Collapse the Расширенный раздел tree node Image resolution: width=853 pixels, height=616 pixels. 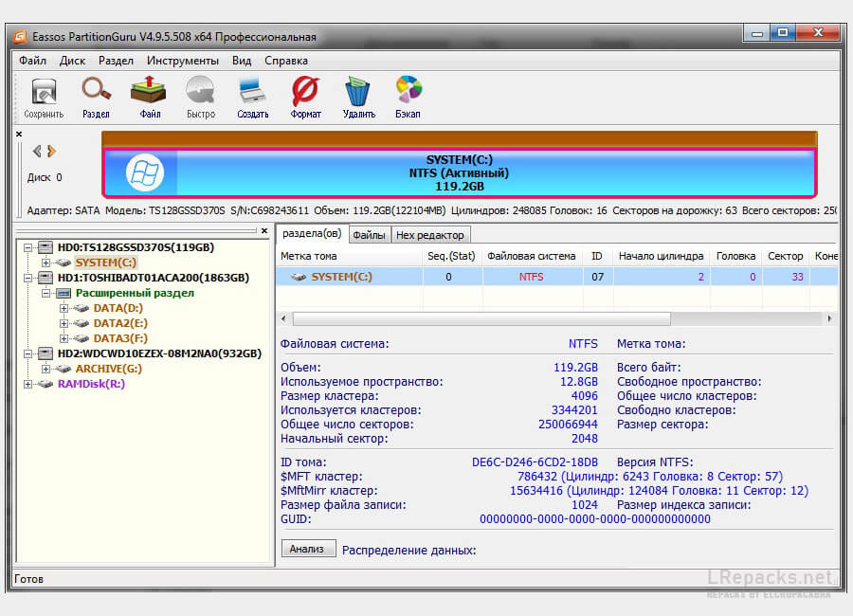pyautogui.click(x=46, y=293)
